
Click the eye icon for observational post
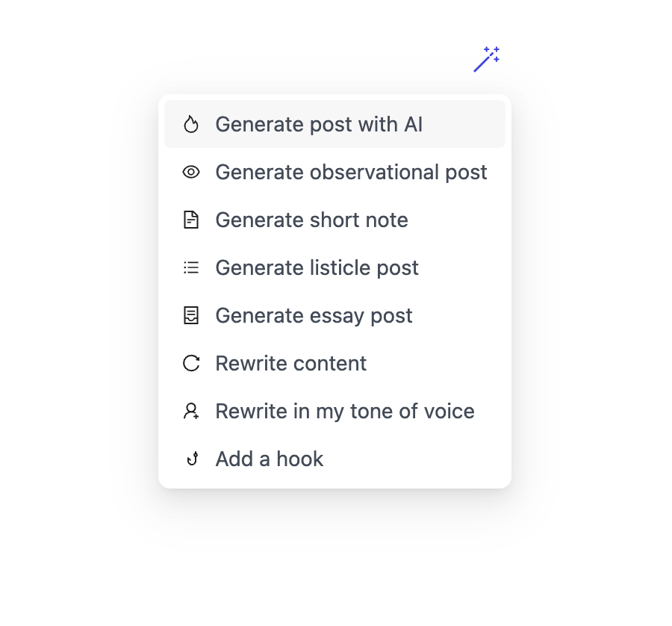[x=191, y=172]
